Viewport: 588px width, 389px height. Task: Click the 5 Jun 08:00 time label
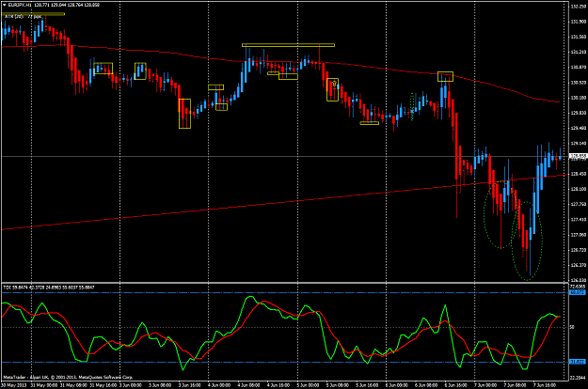[x=338, y=385]
